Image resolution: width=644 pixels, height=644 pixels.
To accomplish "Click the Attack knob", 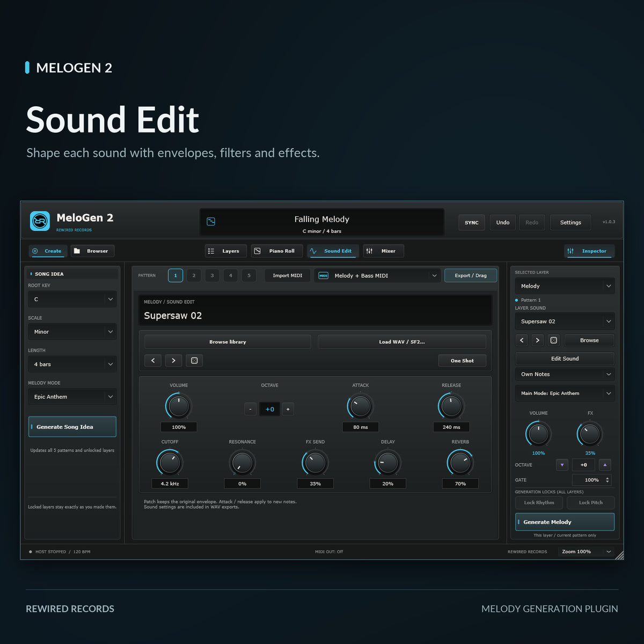I will pyautogui.click(x=361, y=406).
